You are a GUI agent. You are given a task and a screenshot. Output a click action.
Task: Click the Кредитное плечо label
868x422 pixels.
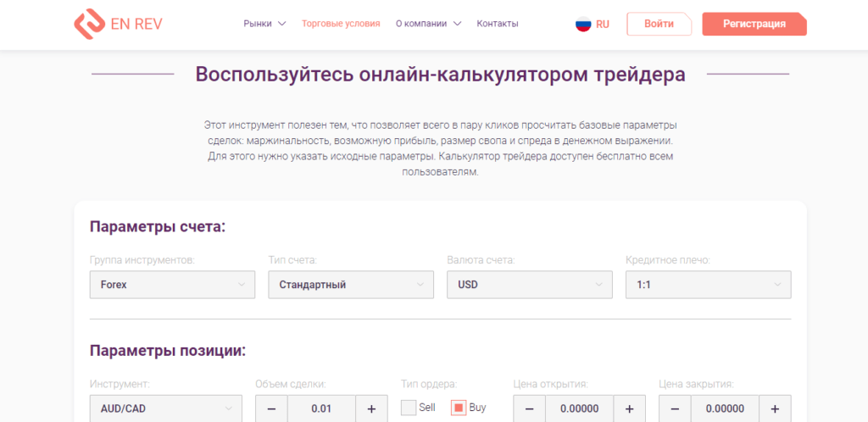point(668,260)
